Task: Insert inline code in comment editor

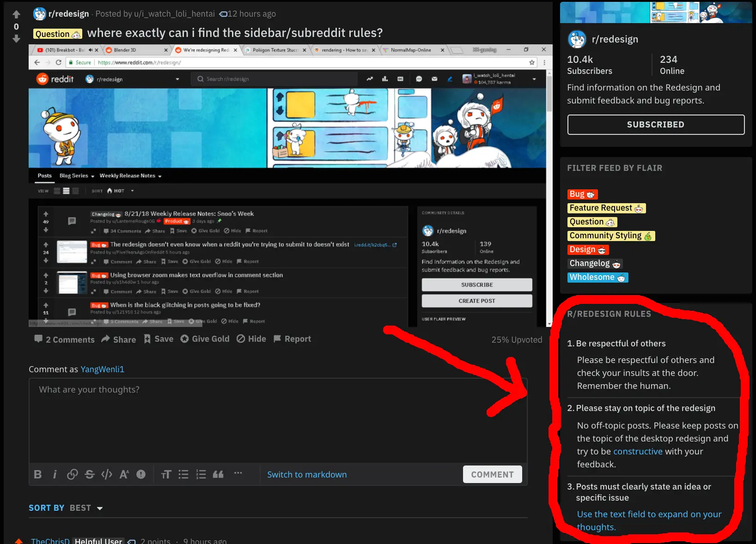Action: click(x=107, y=474)
